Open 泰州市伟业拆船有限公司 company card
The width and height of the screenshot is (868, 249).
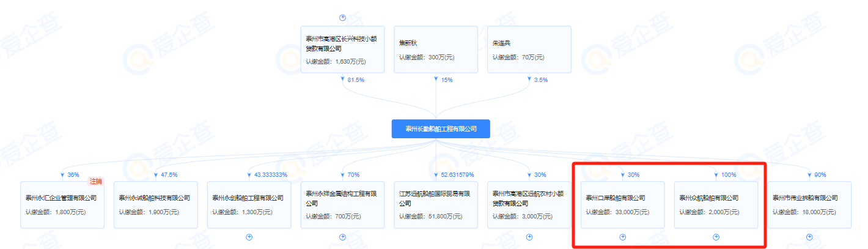click(x=810, y=205)
